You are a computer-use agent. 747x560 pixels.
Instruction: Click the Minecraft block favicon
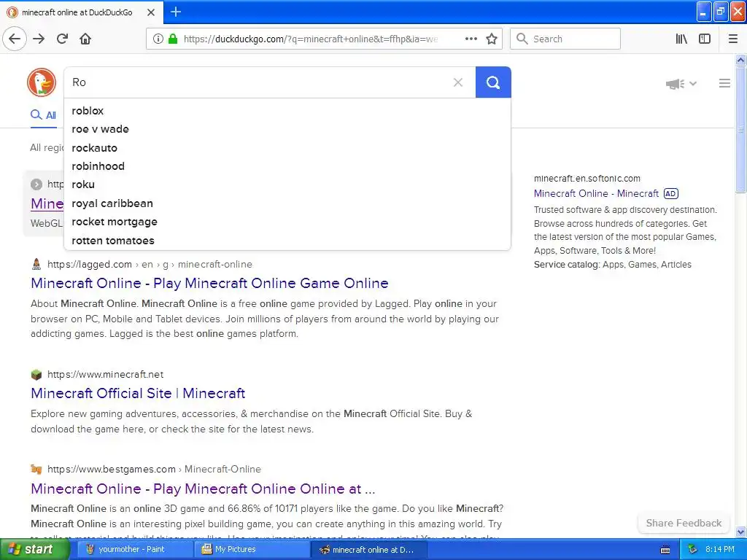[36, 374]
